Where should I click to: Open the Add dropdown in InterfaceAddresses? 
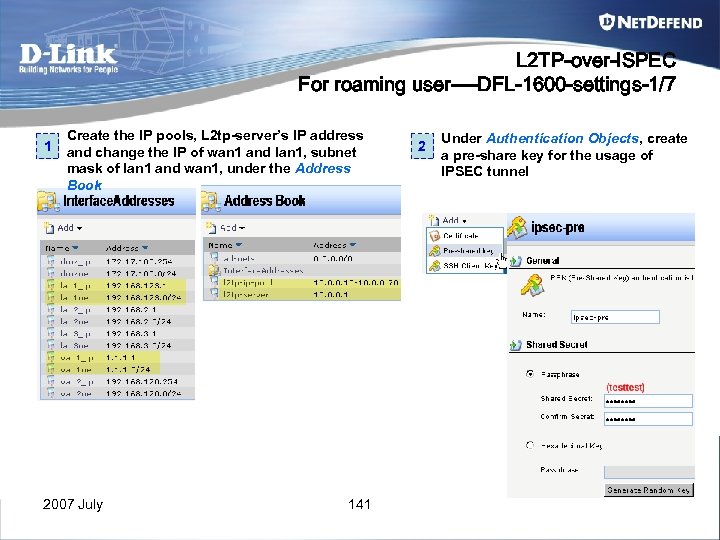tap(63, 228)
